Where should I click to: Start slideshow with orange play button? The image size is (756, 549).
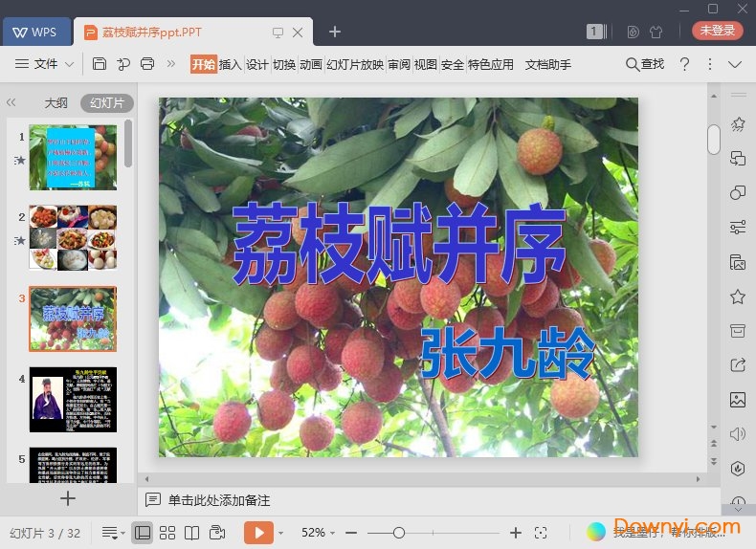click(x=258, y=533)
